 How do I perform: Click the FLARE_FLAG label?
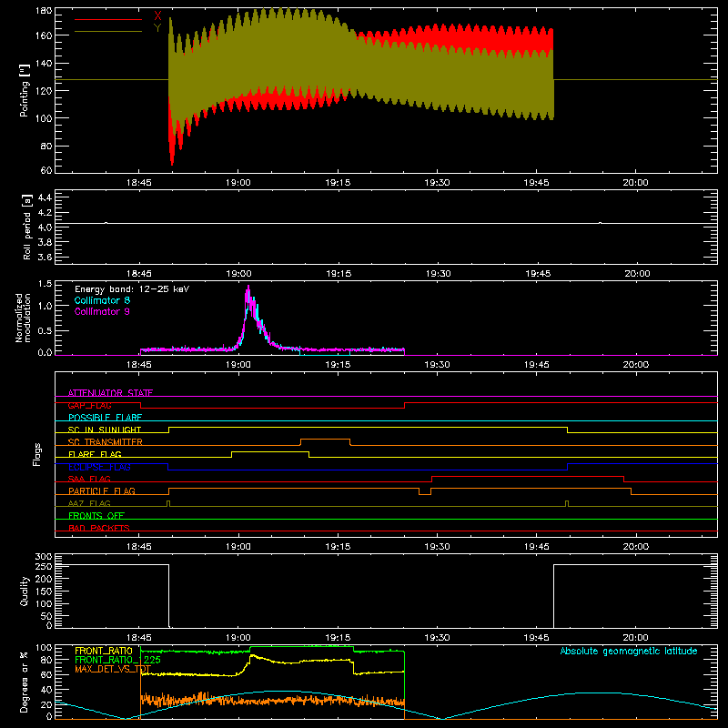pos(95,454)
